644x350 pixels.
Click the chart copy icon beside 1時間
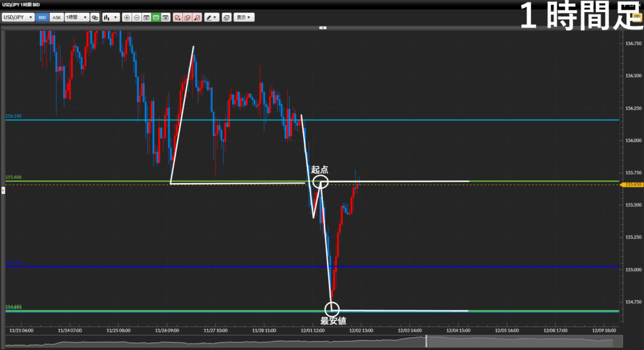pos(94,18)
